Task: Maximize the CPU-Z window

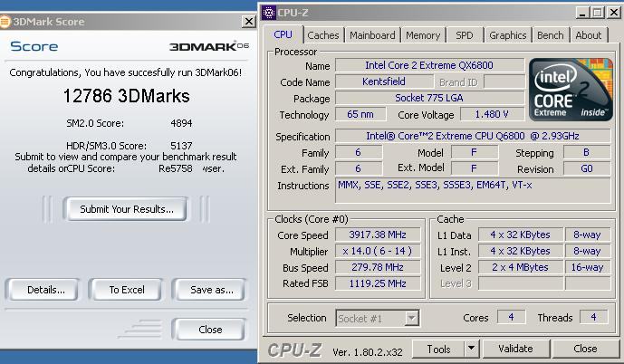Action: (x=598, y=13)
